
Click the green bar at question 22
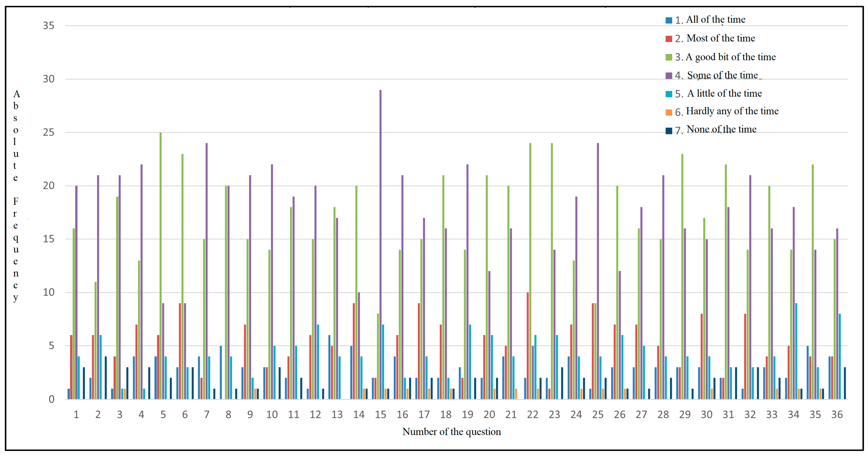coord(530,270)
